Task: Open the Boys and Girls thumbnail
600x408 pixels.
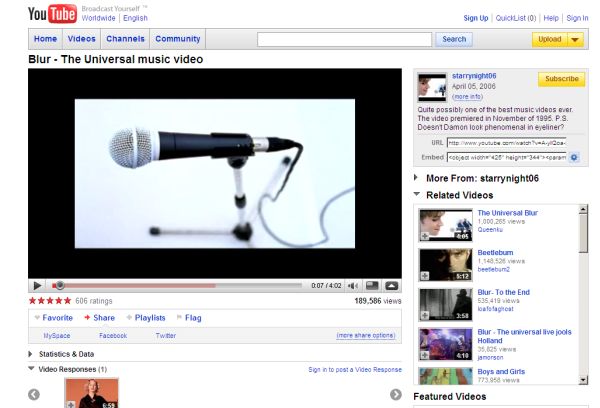Action: (x=445, y=376)
